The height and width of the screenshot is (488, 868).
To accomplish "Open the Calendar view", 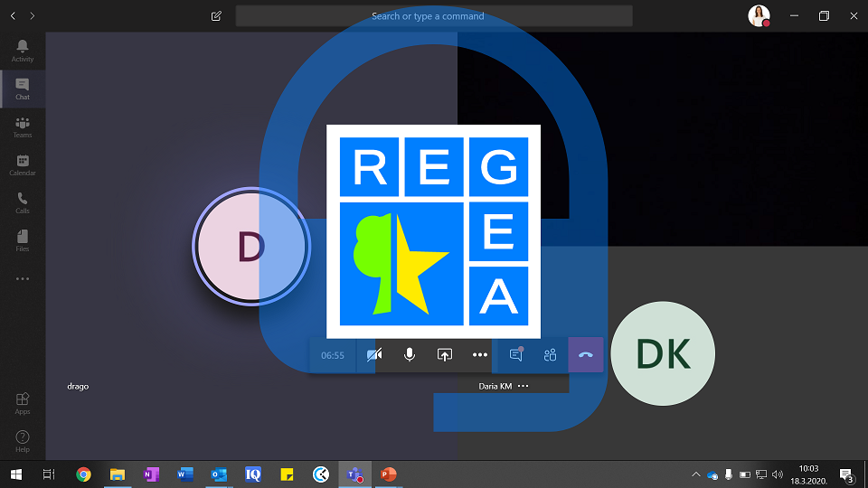I will 22,164.
